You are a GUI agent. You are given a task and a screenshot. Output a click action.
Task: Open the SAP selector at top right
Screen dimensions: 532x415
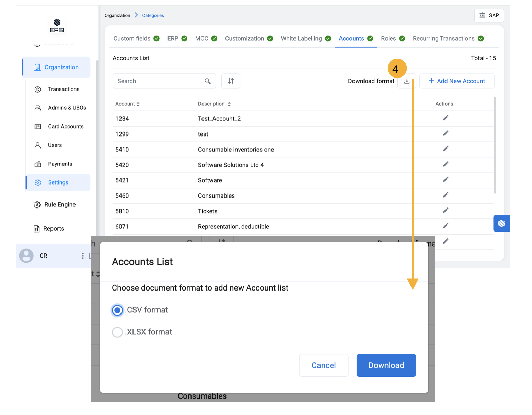(x=489, y=15)
